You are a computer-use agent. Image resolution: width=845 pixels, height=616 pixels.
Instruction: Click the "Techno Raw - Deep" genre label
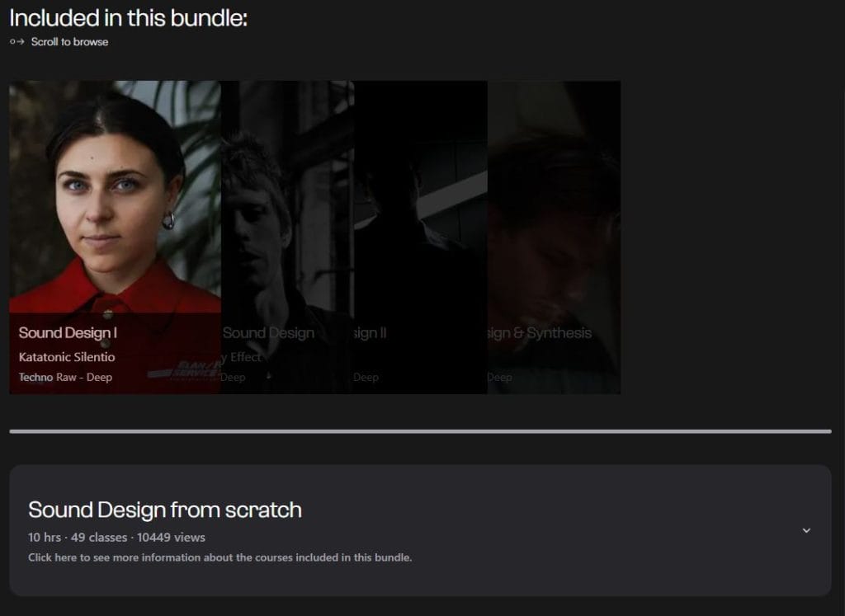tap(65, 377)
